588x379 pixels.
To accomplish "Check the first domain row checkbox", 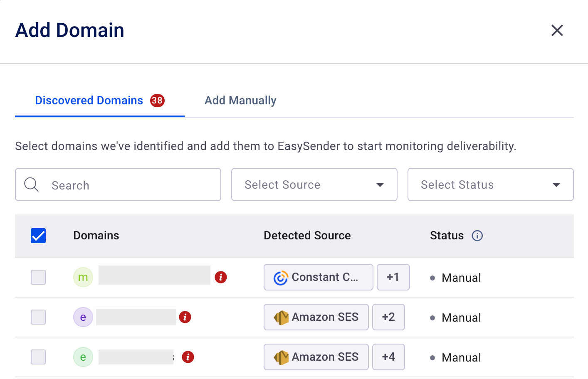I will point(38,277).
